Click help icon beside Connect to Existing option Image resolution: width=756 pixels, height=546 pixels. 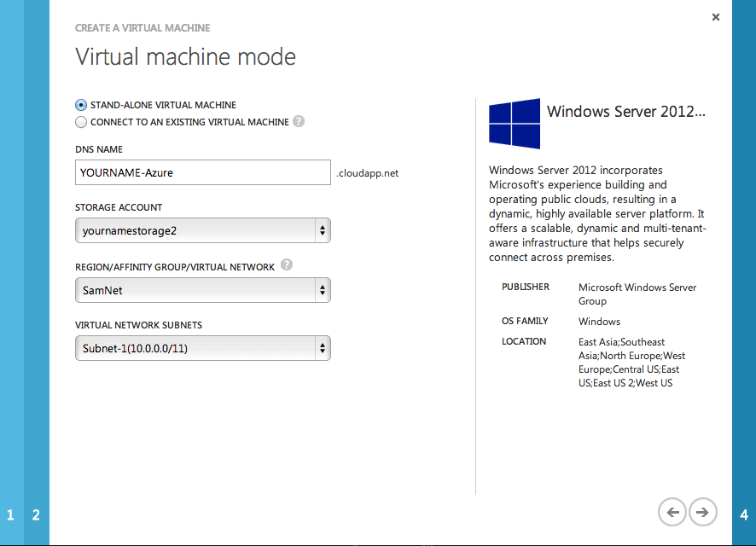299,122
